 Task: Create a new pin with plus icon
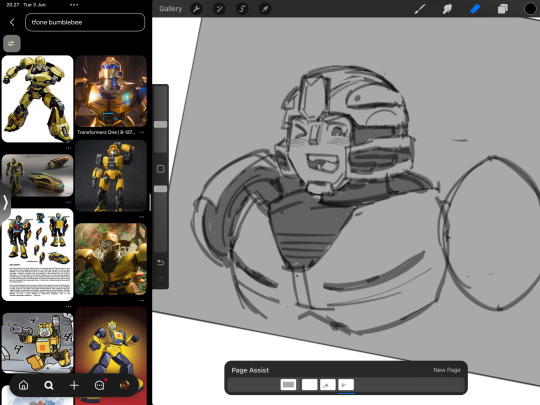[x=74, y=385]
